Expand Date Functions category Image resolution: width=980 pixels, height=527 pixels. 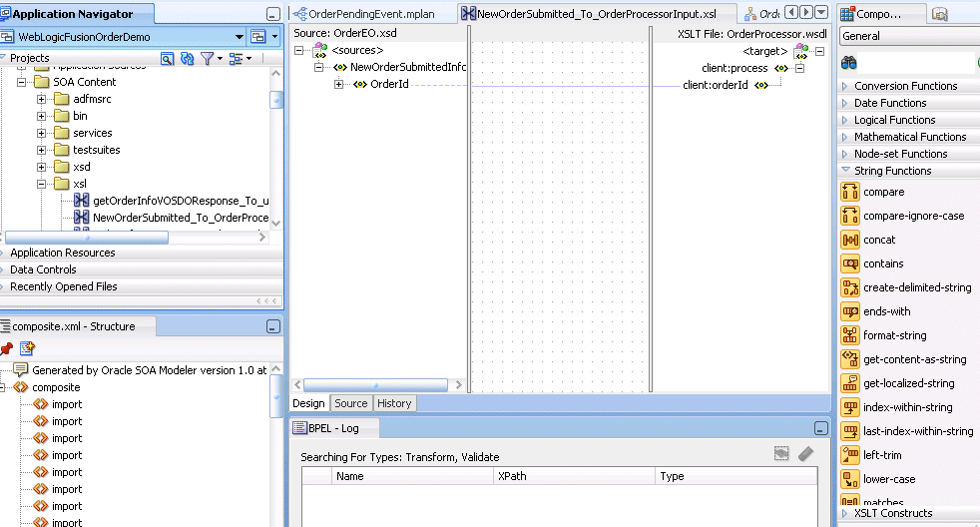[845, 103]
